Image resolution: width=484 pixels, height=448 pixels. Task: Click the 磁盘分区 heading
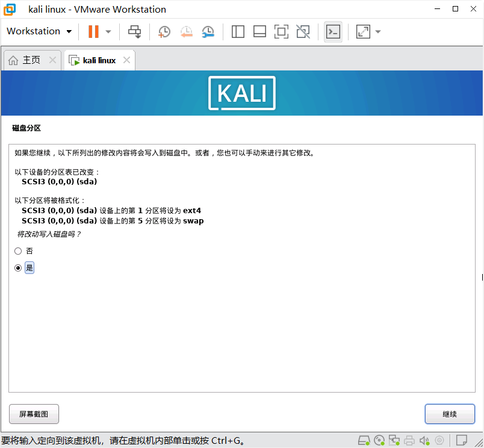(x=26, y=128)
